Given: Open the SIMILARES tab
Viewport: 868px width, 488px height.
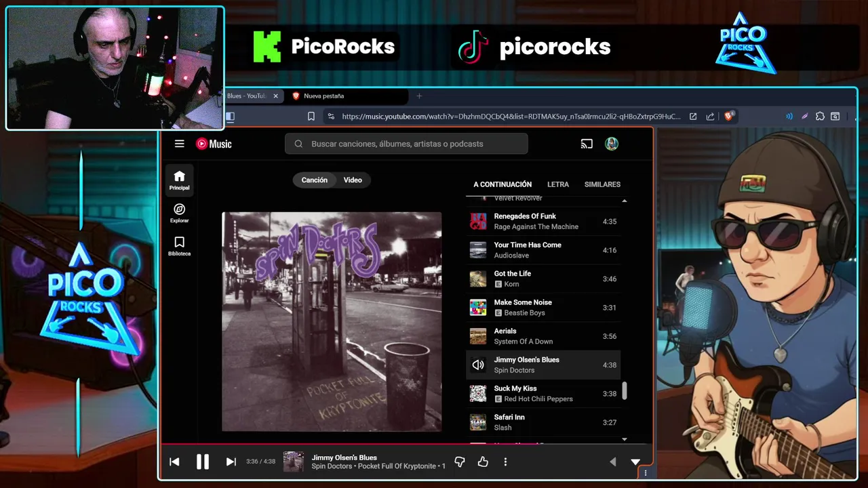Looking at the screenshot, I should 602,184.
